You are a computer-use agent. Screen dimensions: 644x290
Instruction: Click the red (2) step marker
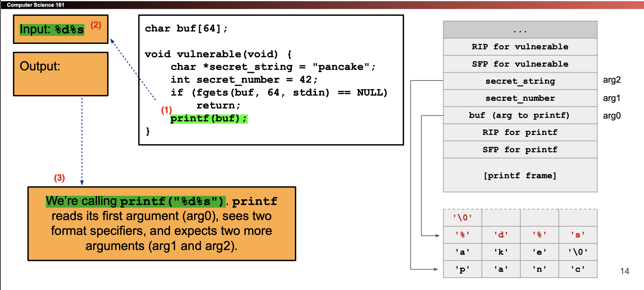pyautogui.click(x=96, y=25)
